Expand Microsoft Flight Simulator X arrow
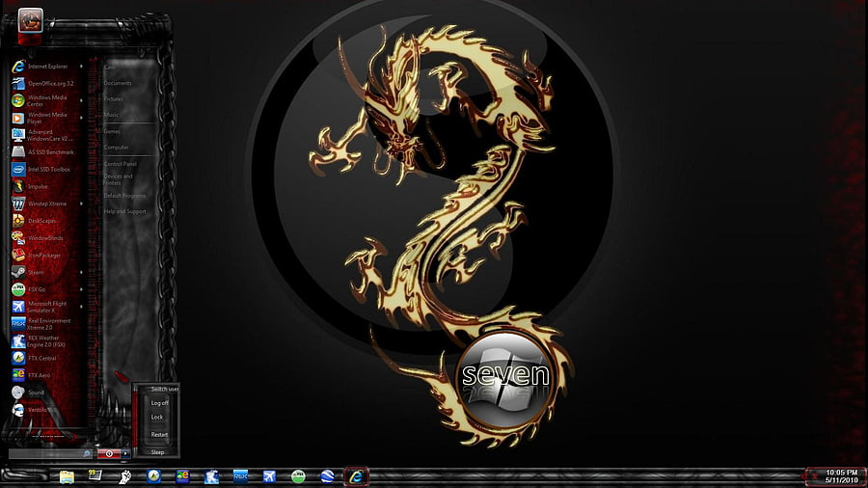This screenshot has width=868, height=488. [x=81, y=307]
